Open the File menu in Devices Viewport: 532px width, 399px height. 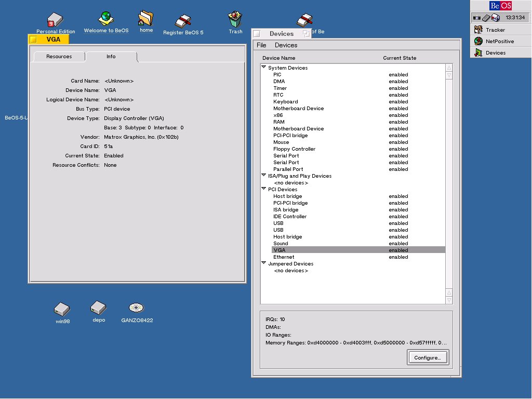261,45
